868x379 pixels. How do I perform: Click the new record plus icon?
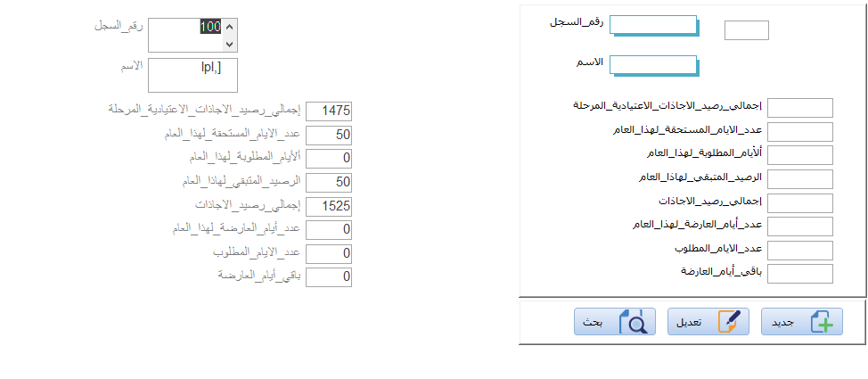(x=822, y=321)
